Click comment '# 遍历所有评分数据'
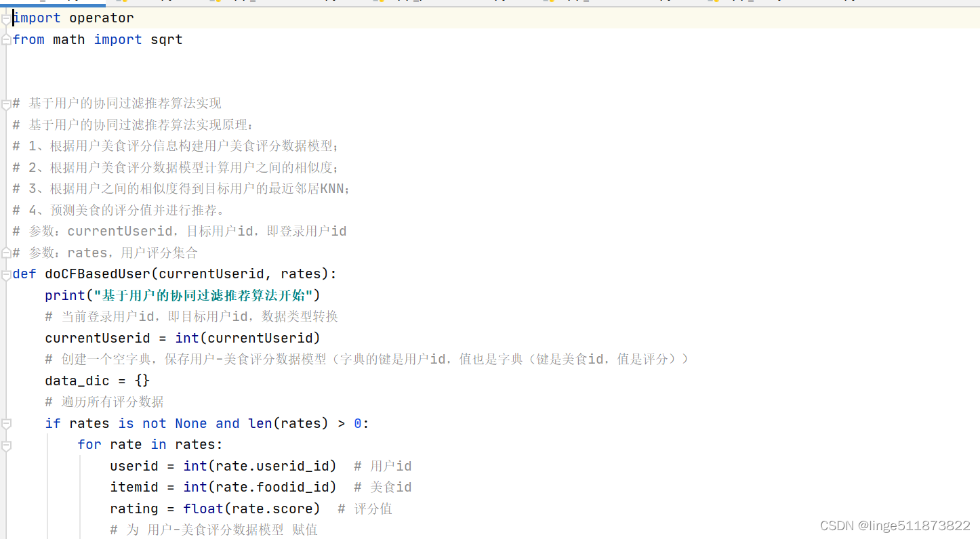This screenshot has width=980, height=539. point(104,402)
